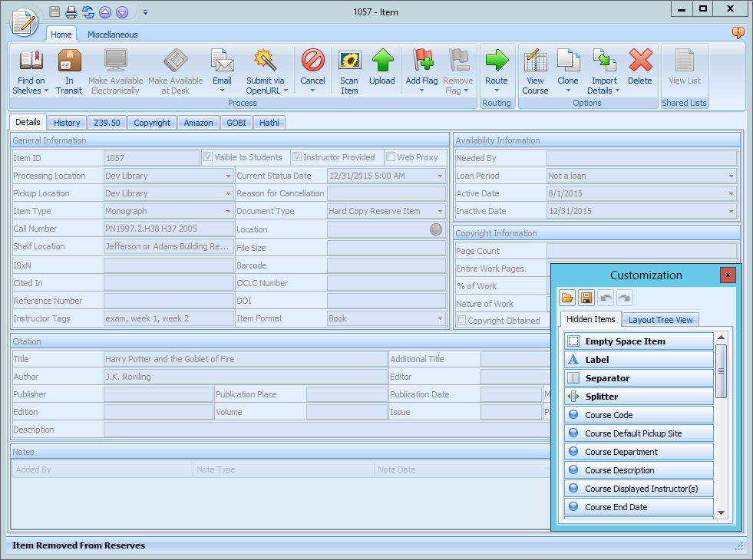Click the red Delete icon

639,61
